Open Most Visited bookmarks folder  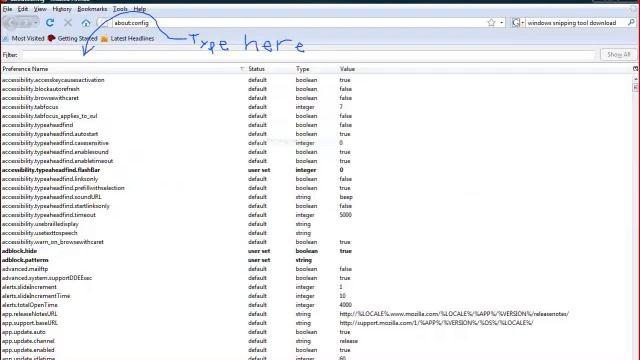coord(24,38)
